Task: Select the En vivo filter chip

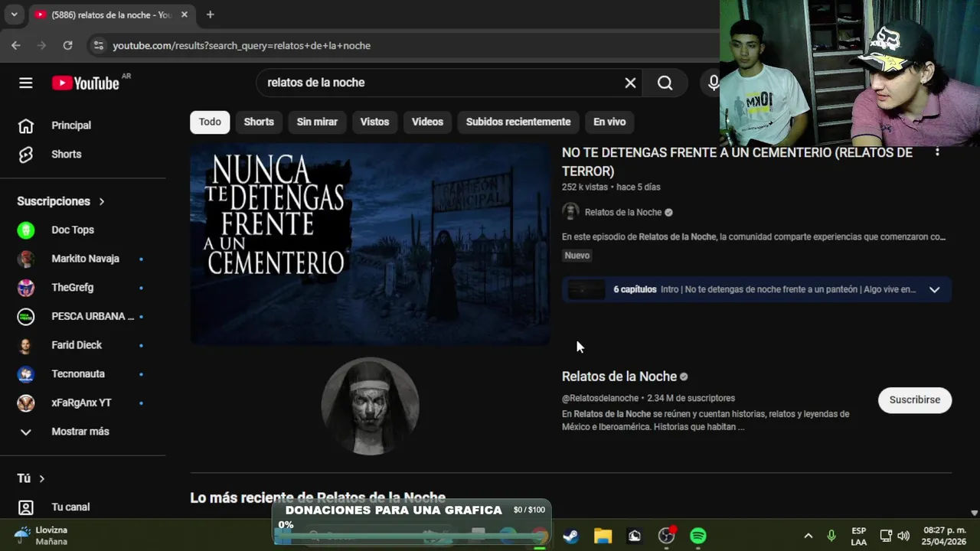Action: pyautogui.click(x=609, y=122)
